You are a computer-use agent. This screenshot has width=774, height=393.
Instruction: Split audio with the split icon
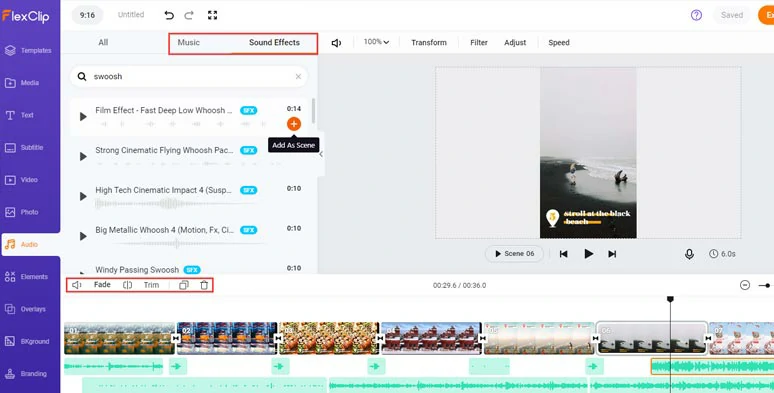tap(127, 285)
